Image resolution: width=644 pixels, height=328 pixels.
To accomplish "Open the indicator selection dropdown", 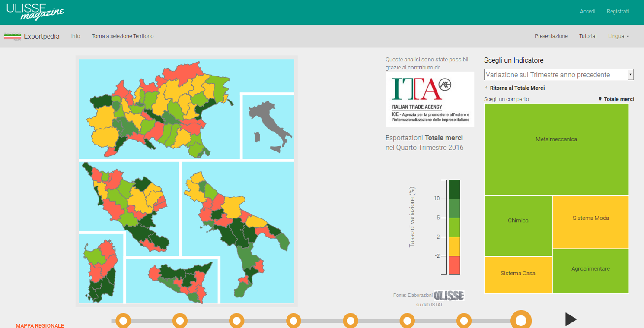I will point(558,75).
